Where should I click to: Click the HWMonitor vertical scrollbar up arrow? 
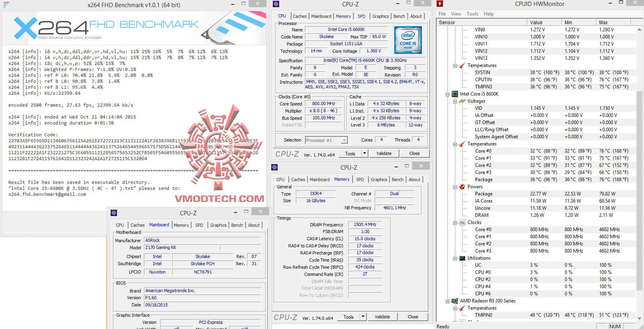tap(639, 30)
